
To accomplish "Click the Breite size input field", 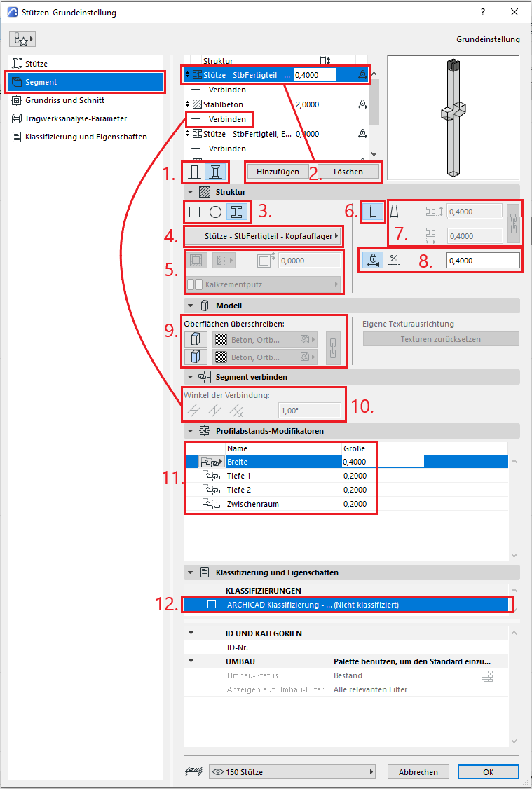I will [382, 462].
